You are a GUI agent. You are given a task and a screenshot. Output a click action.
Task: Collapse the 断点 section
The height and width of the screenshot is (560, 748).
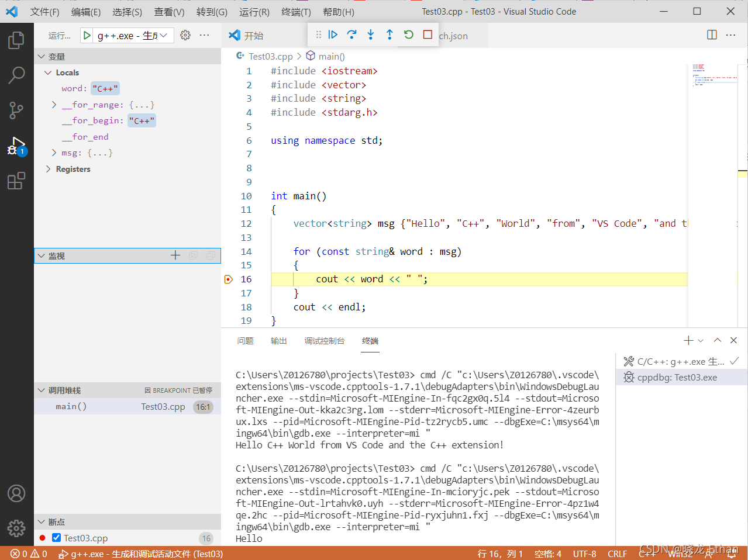coord(42,522)
